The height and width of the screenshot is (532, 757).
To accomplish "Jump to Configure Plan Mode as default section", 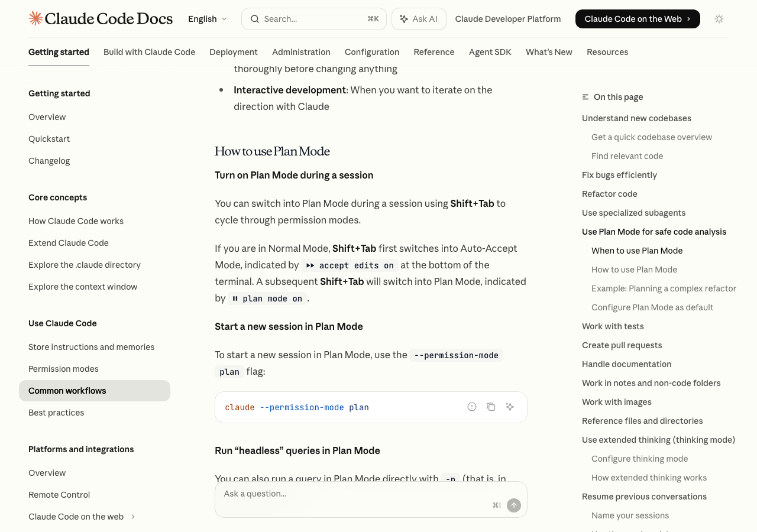I will [652, 307].
